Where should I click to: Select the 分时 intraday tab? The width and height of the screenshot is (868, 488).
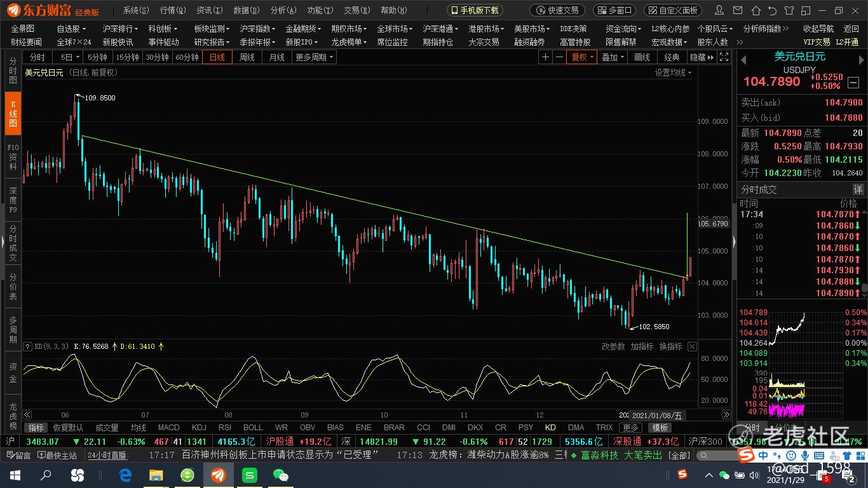coord(37,57)
